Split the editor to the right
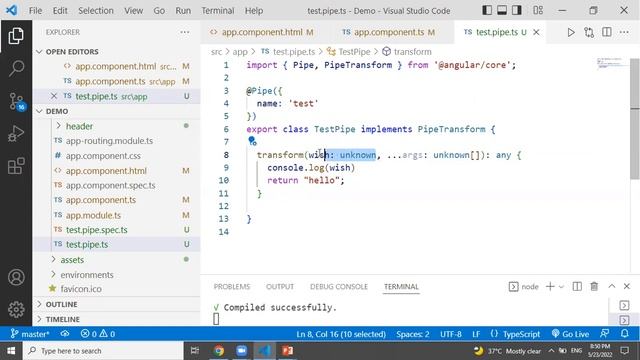This screenshot has width=640, height=360. pos(607,32)
